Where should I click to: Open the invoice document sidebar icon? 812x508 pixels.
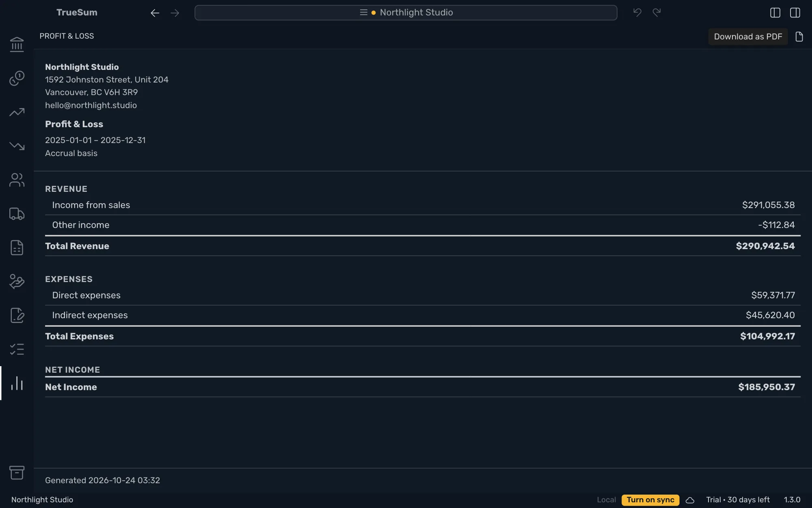click(17, 247)
